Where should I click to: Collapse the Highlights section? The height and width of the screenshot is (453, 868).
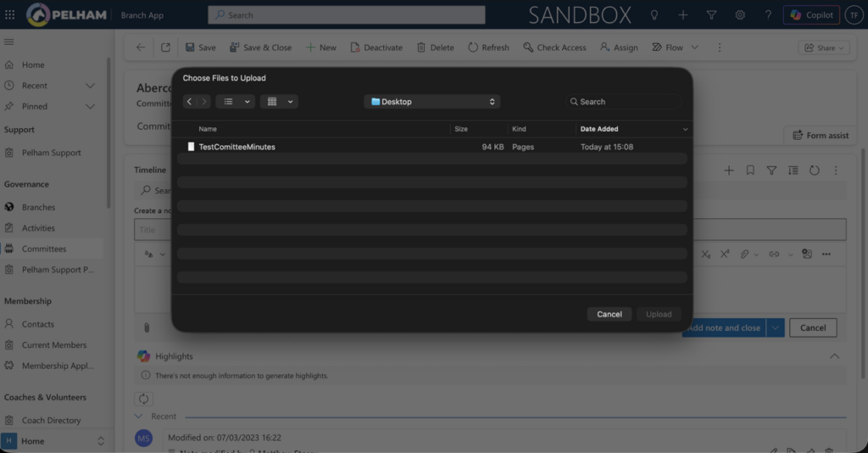834,356
